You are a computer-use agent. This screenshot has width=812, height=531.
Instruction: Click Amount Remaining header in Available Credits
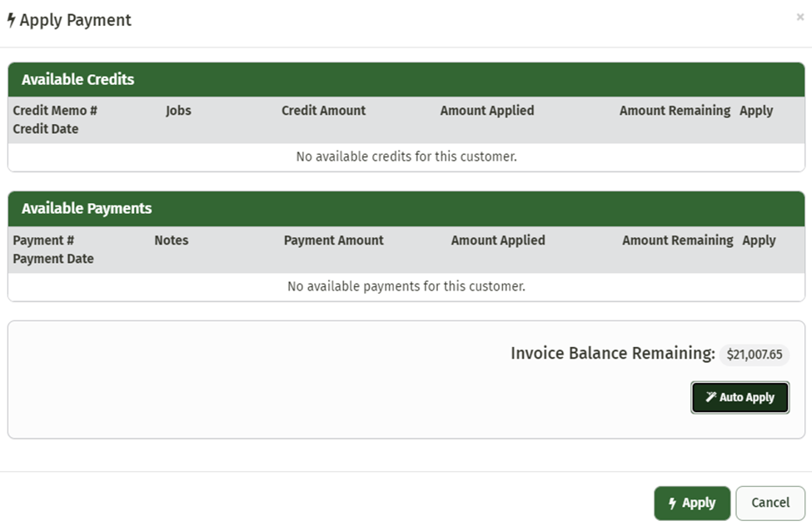click(675, 111)
